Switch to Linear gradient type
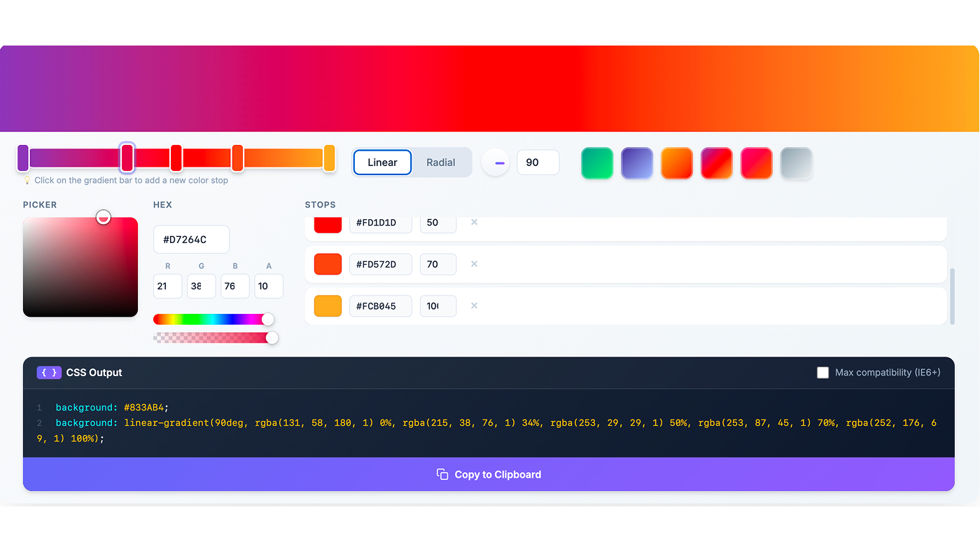980x552 pixels. [382, 163]
